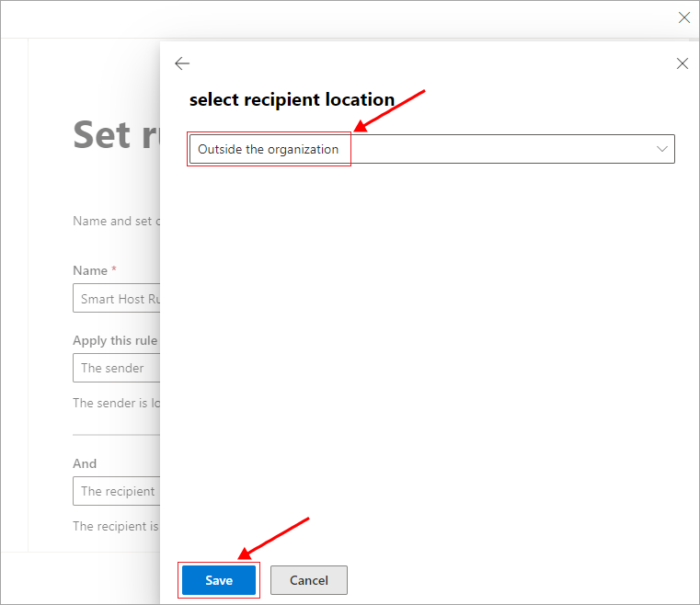Select the 'Outside the organization' option text
Screen dimensions: 700x605
268,149
